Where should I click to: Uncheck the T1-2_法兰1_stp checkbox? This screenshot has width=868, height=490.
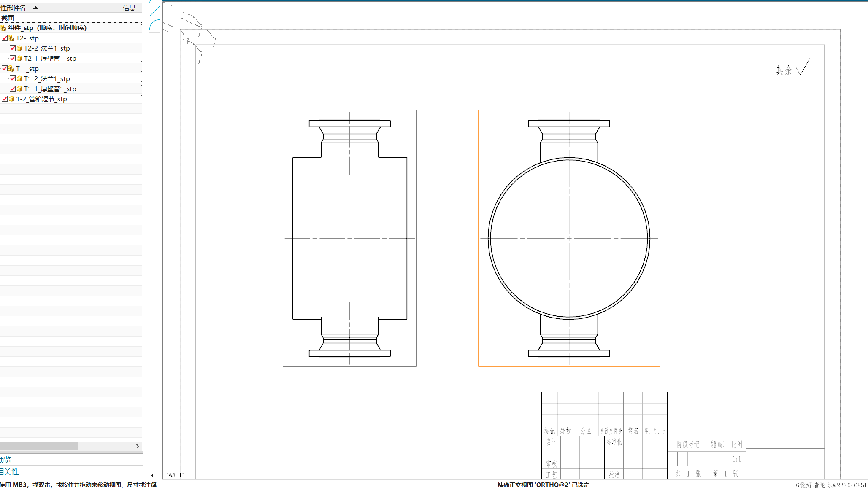(13, 78)
